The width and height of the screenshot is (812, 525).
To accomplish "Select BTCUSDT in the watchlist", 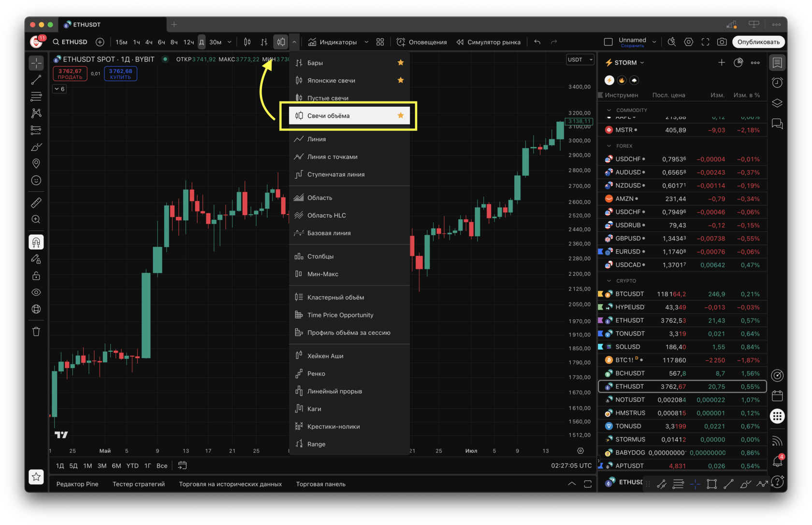I will (682, 294).
